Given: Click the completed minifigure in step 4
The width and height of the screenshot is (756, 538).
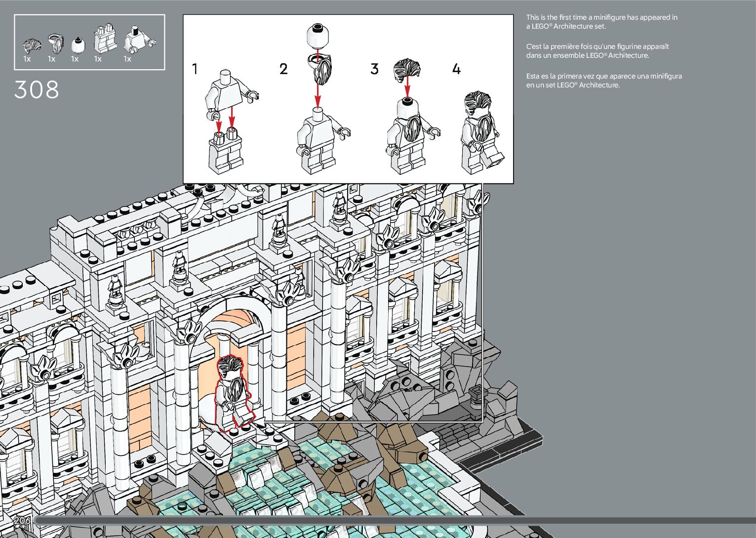Looking at the screenshot, I should [x=479, y=132].
